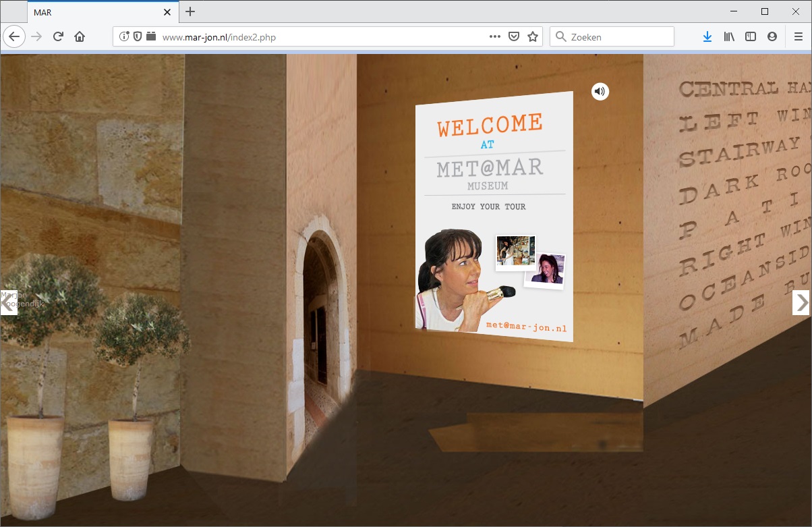Mute the museum tour sound
The image size is (812, 527).
click(x=600, y=91)
